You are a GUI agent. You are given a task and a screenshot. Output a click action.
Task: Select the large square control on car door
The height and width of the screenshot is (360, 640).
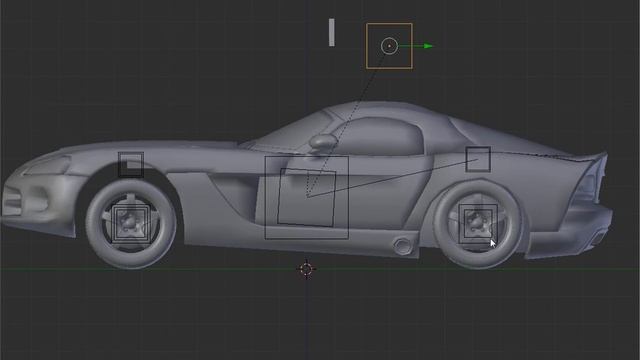point(307,198)
